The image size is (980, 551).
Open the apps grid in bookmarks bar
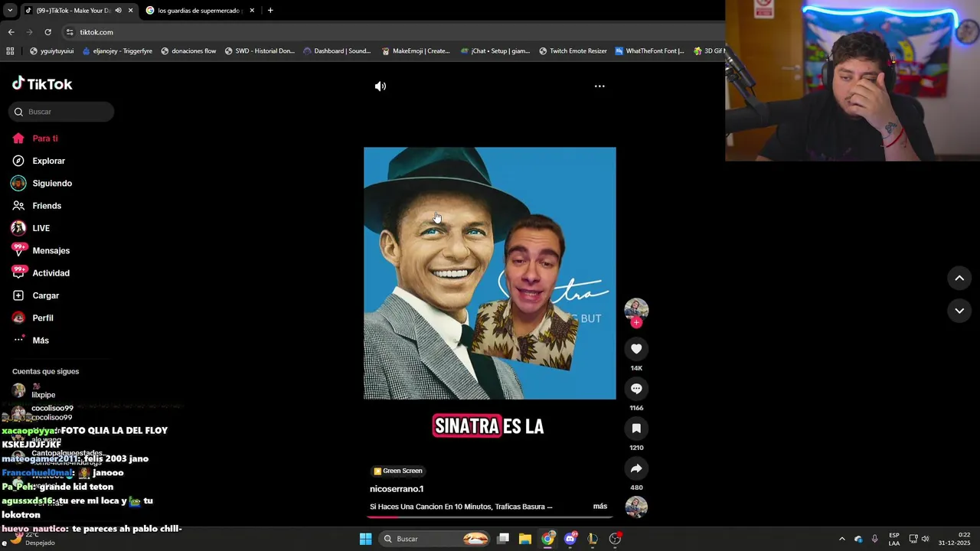[10, 51]
